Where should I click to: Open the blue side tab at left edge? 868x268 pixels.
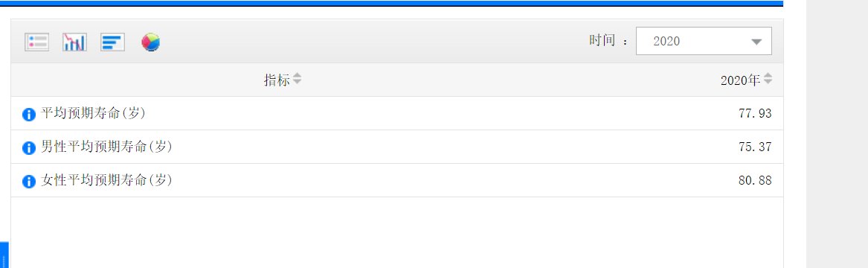point(4,255)
